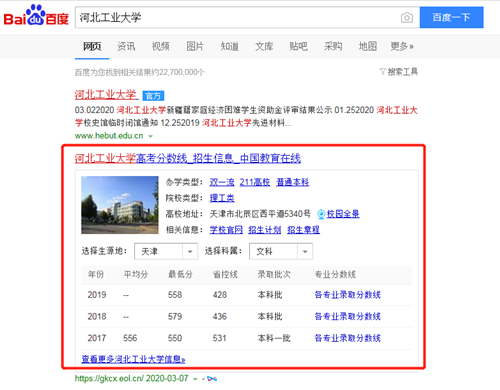Click the 年份 column header

click(x=96, y=275)
